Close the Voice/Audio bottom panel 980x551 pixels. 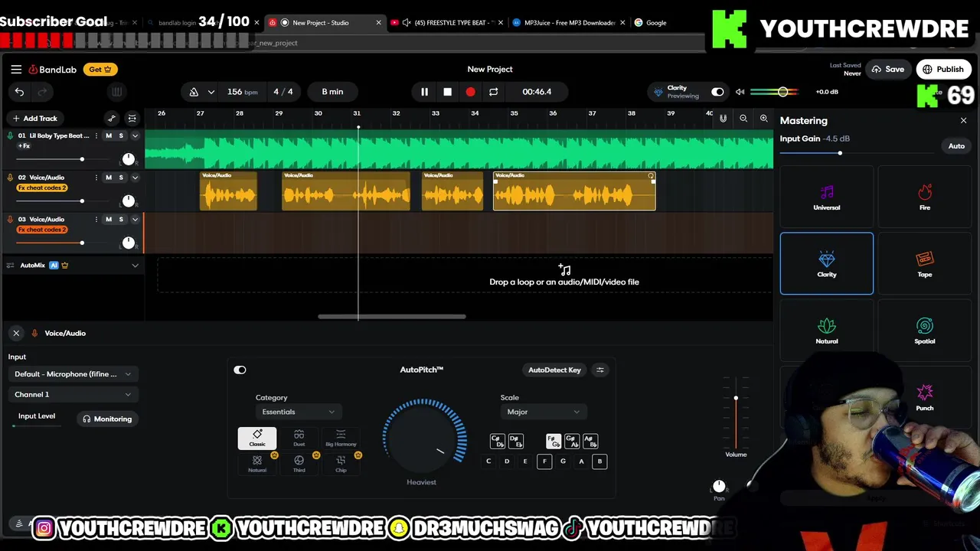[x=16, y=334]
